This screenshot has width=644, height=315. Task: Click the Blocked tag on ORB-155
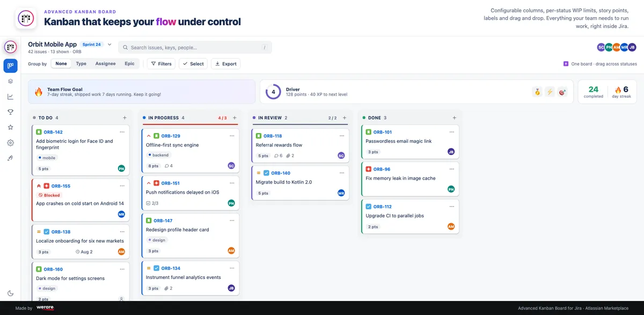click(49, 195)
